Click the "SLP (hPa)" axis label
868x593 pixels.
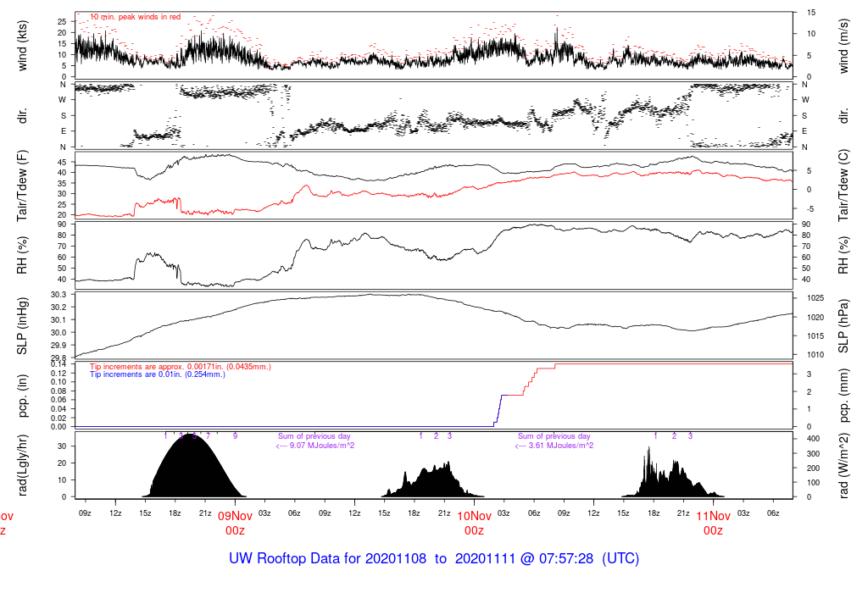coord(843,326)
